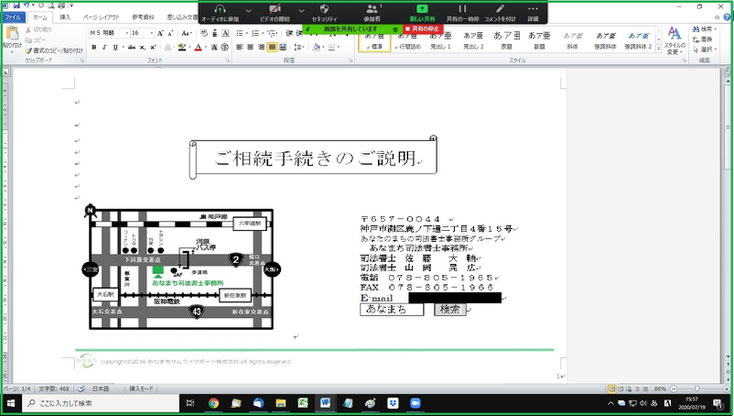Start video with the crossed camera icon
Screen dimensions: 734x416
275,9
